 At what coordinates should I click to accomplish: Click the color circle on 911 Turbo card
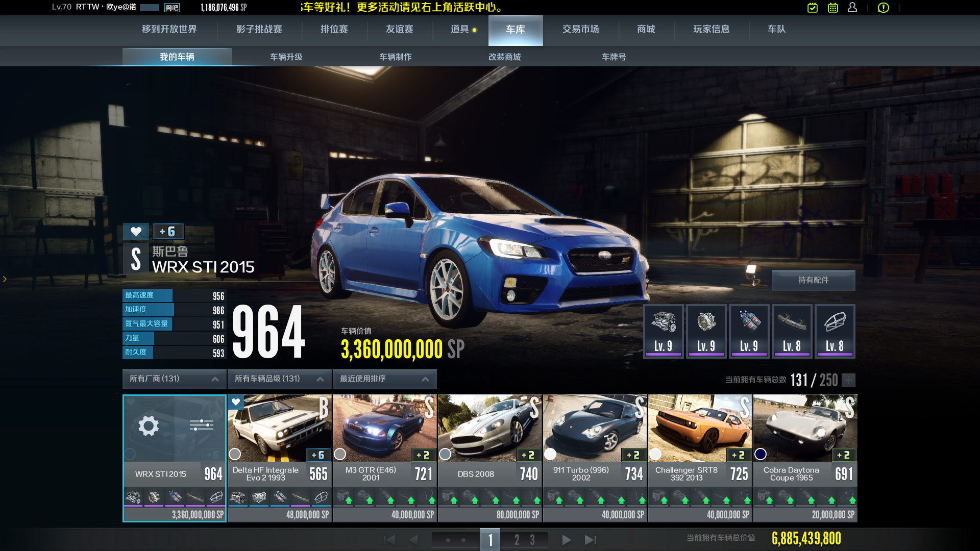point(550,454)
